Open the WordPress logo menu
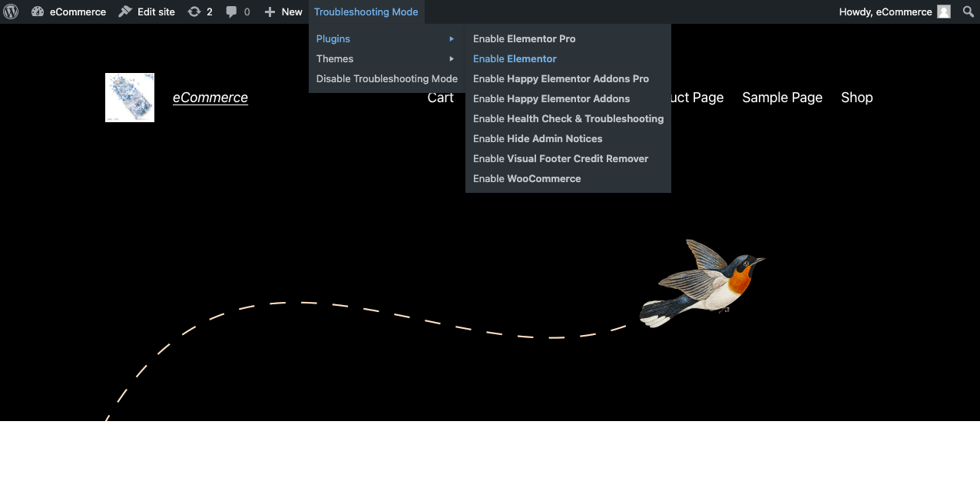Image resolution: width=980 pixels, height=491 pixels. [x=11, y=12]
